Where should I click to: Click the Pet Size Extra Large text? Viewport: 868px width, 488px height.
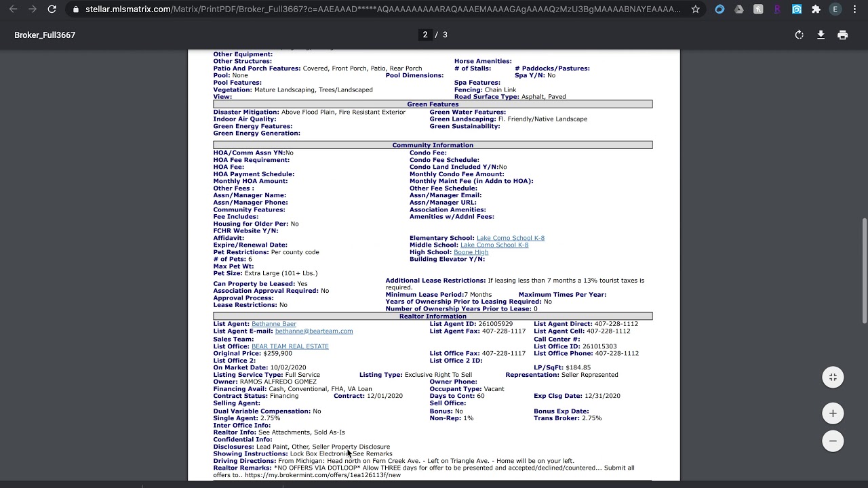pyautogui.click(x=265, y=273)
